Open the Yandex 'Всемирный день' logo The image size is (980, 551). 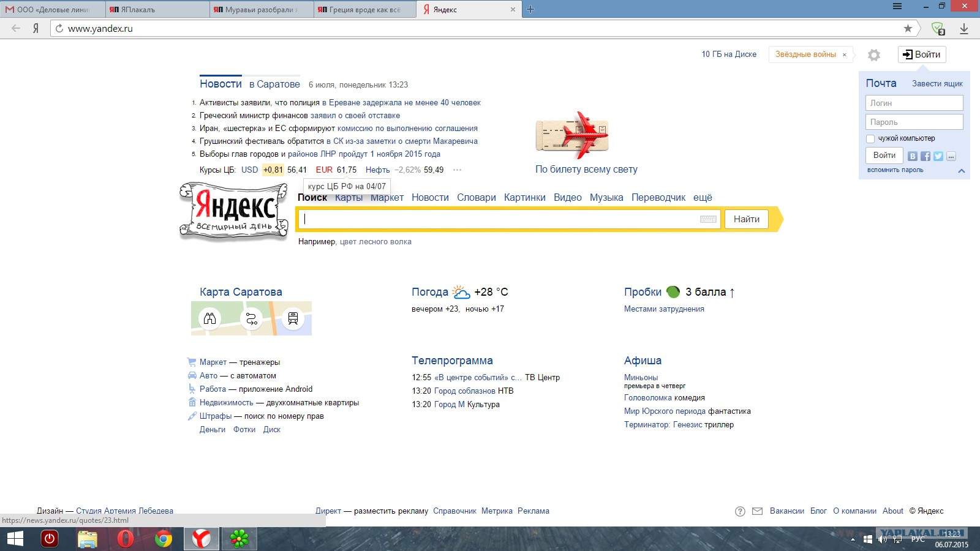234,211
